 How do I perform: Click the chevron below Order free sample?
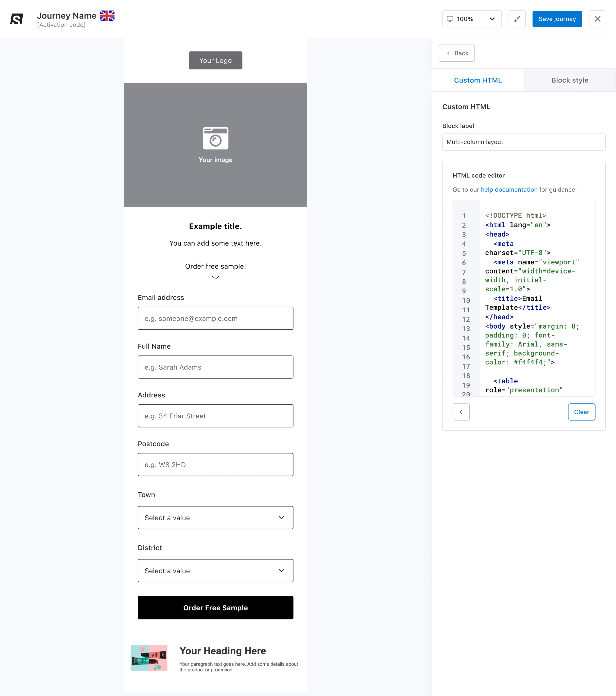pos(216,277)
